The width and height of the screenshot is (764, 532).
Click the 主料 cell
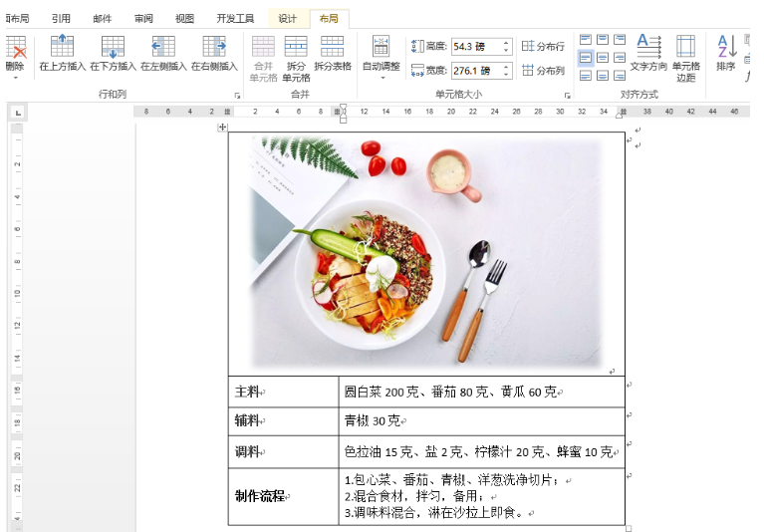pos(283,392)
